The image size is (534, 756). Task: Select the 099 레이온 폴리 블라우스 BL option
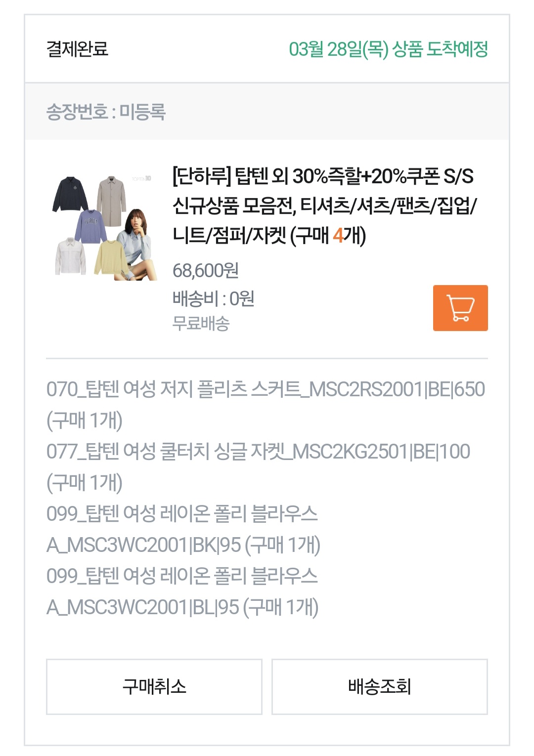tap(182, 591)
